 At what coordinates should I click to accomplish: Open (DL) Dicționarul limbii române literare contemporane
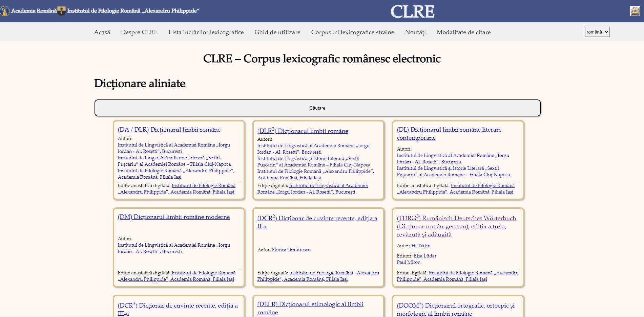449,134
